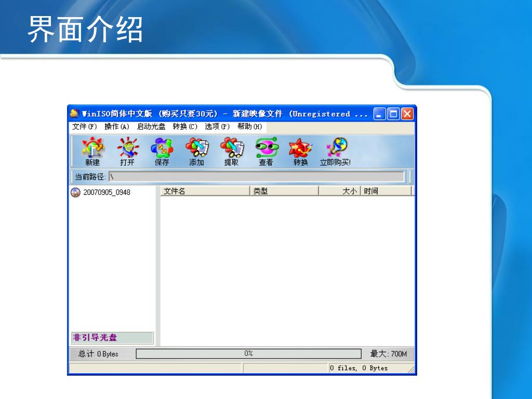Maximize the WinISO window
Image resolution: width=532 pixels, height=399 pixels.
394,114
